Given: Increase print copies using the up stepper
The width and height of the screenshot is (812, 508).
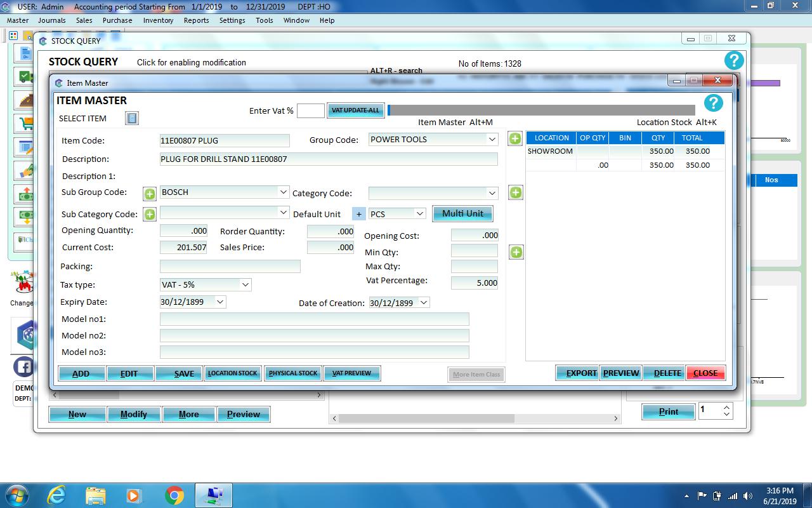Looking at the screenshot, I should (727, 407).
